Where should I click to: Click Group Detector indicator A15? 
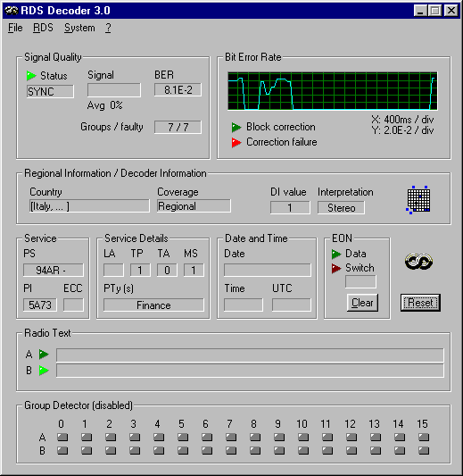point(424,437)
